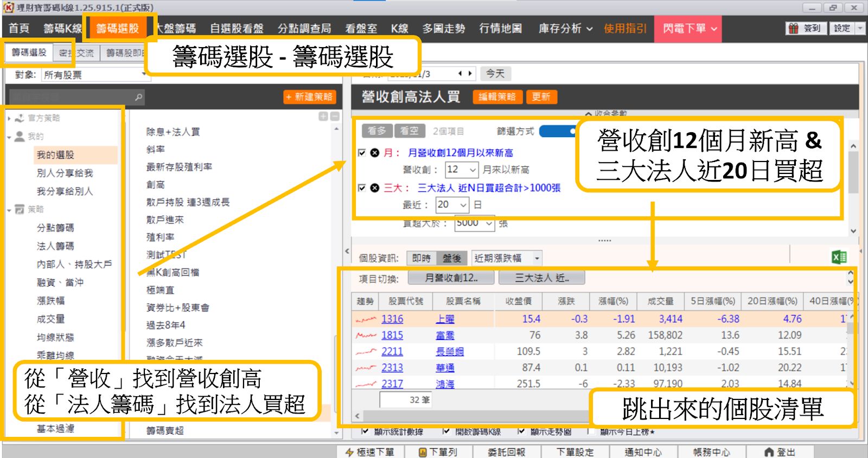Toggle the 三大法人 近N日買超 condition checkbox
This screenshot has width=868, height=458.
click(362, 188)
